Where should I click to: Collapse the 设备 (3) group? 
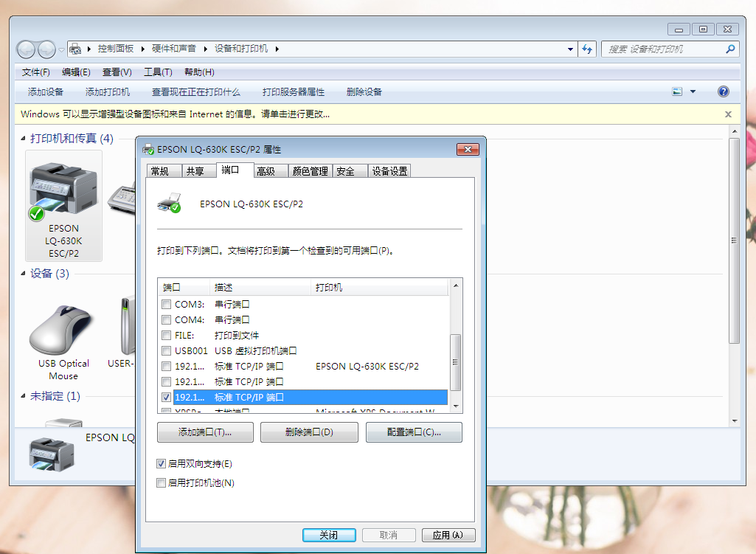tap(23, 274)
